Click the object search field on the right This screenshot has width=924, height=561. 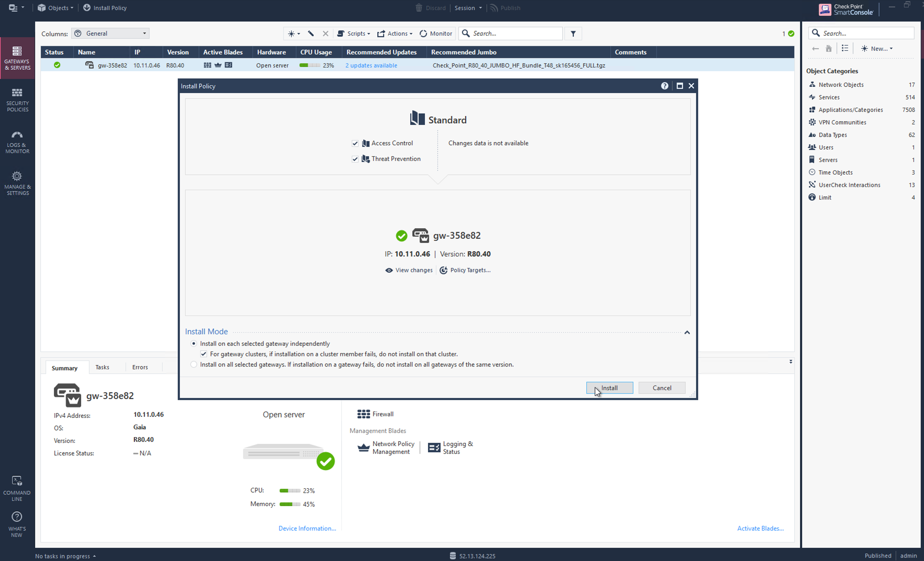point(861,33)
